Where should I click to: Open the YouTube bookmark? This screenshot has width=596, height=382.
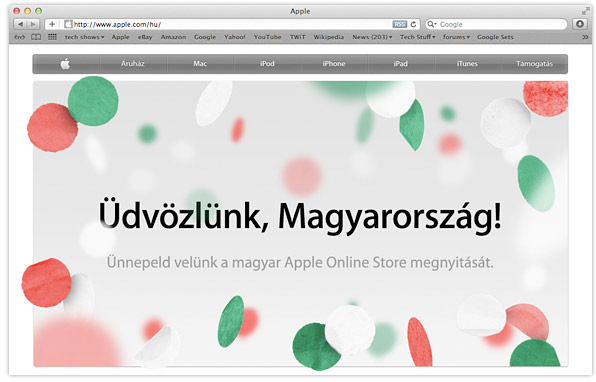(268, 37)
